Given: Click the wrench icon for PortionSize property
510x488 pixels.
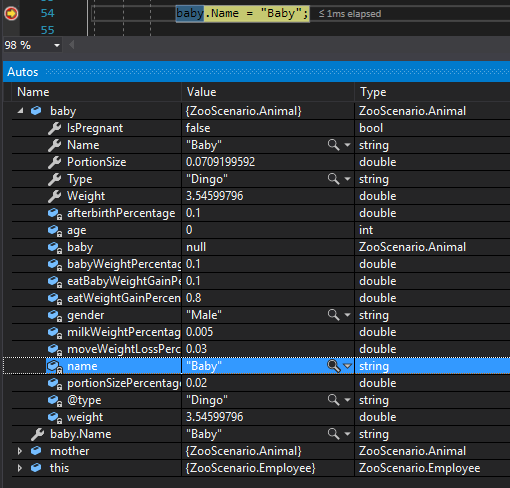Looking at the screenshot, I should [54, 162].
